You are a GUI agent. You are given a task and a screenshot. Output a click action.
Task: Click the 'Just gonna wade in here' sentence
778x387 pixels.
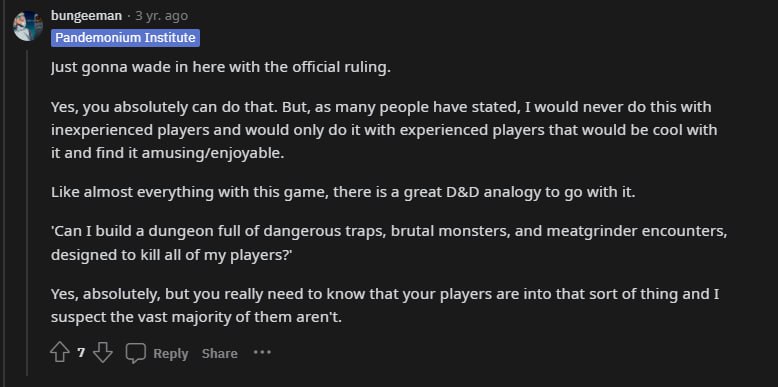pyautogui.click(x=221, y=67)
